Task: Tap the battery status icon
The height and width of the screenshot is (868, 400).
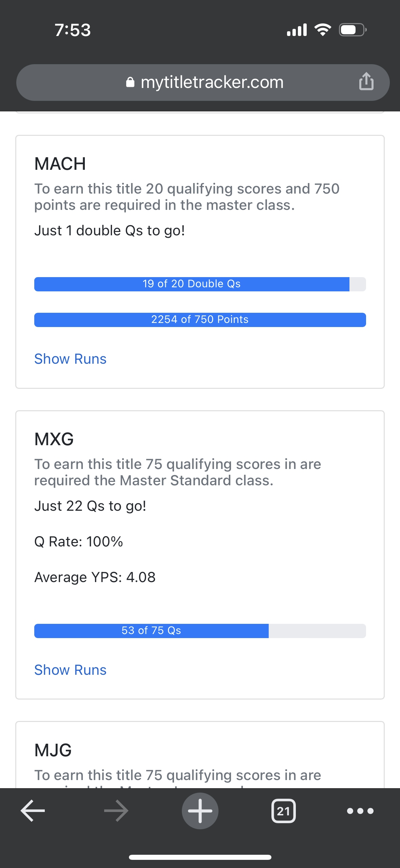Action: pos(353,30)
